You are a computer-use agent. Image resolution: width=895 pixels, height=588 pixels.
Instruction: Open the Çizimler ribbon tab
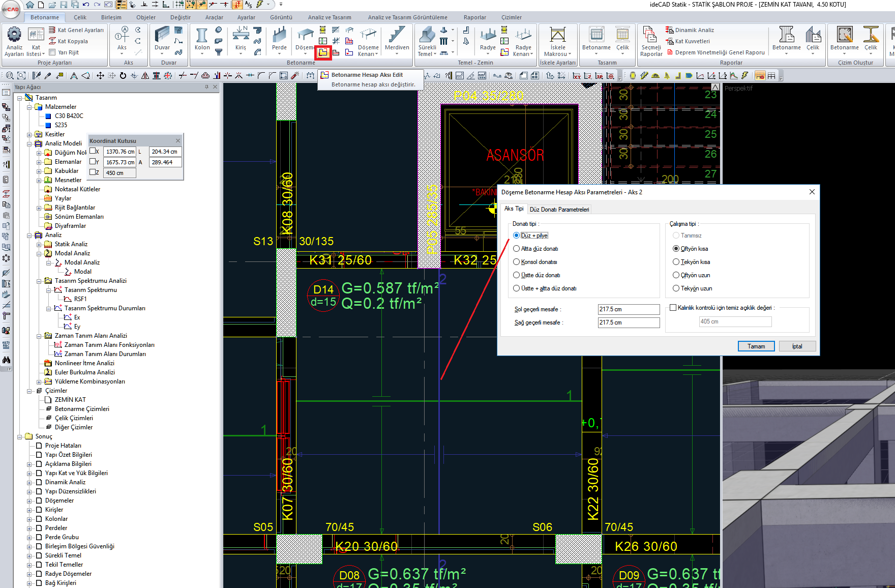tap(511, 17)
